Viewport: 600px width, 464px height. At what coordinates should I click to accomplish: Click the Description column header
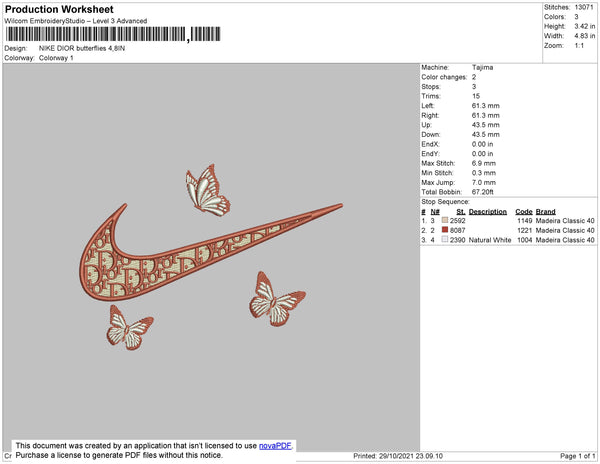(x=488, y=212)
